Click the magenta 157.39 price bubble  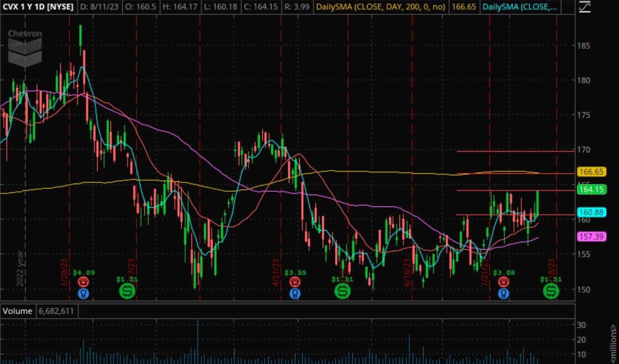(592, 237)
